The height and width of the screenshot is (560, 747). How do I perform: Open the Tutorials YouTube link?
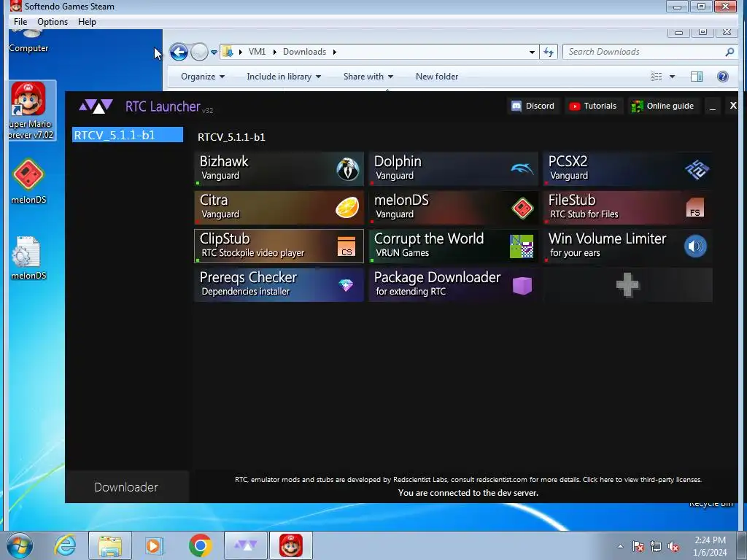[x=593, y=106]
